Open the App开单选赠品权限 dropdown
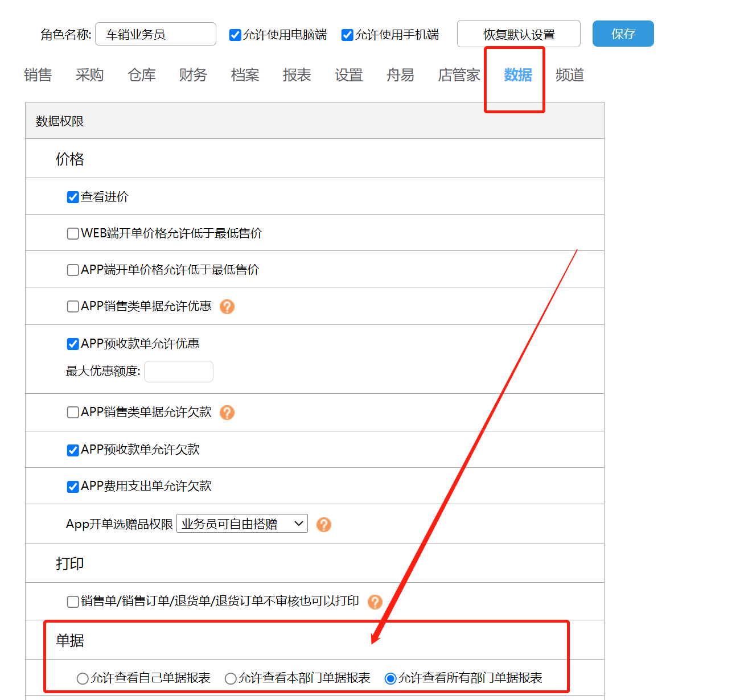Image resolution: width=740 pixels, height=700 pixels. (x=242, y=524)
